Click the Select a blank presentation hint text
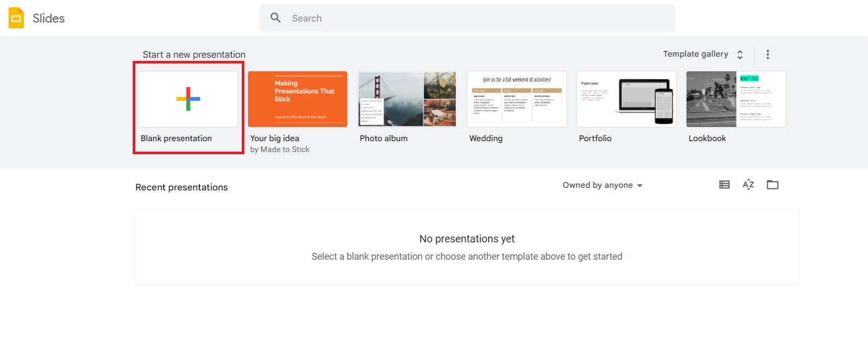The height and width of the screenshot is (362, 868). coord(467,257)
